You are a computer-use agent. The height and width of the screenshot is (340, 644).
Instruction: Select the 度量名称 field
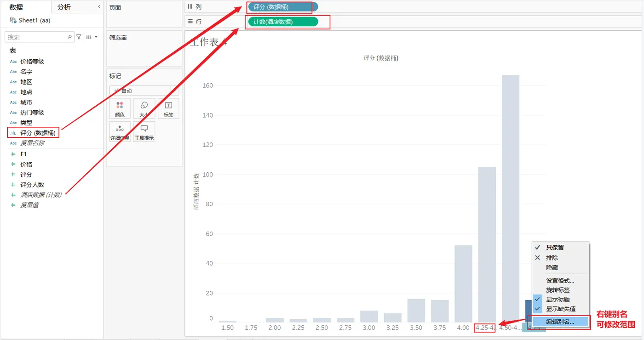[32, 143]
